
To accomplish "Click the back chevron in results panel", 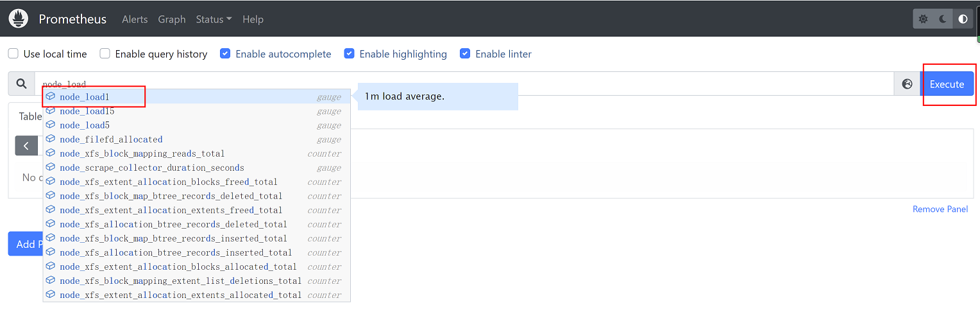I will tap(26, 146).
